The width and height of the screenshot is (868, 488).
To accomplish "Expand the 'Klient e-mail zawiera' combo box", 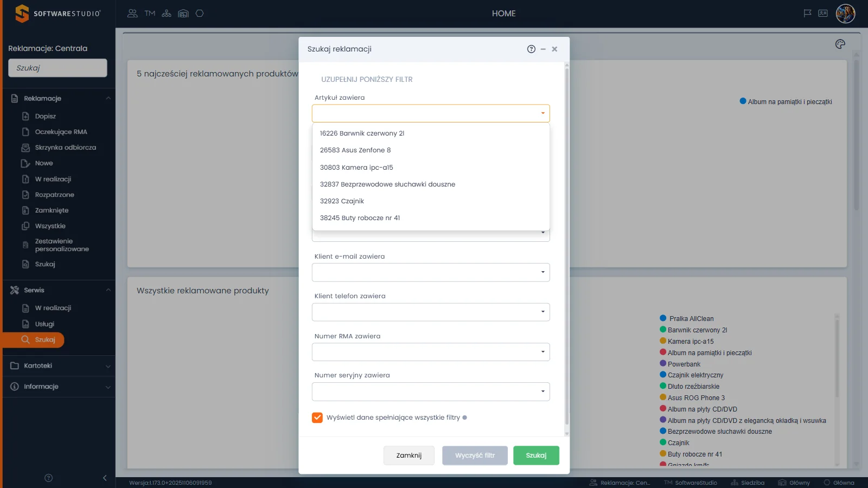I will point(431,272).
